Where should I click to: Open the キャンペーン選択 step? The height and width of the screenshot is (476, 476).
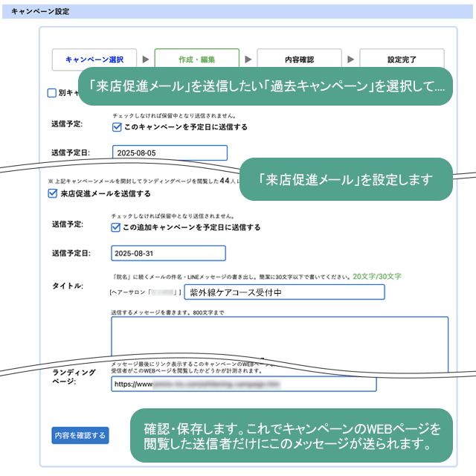coord(94,59)
